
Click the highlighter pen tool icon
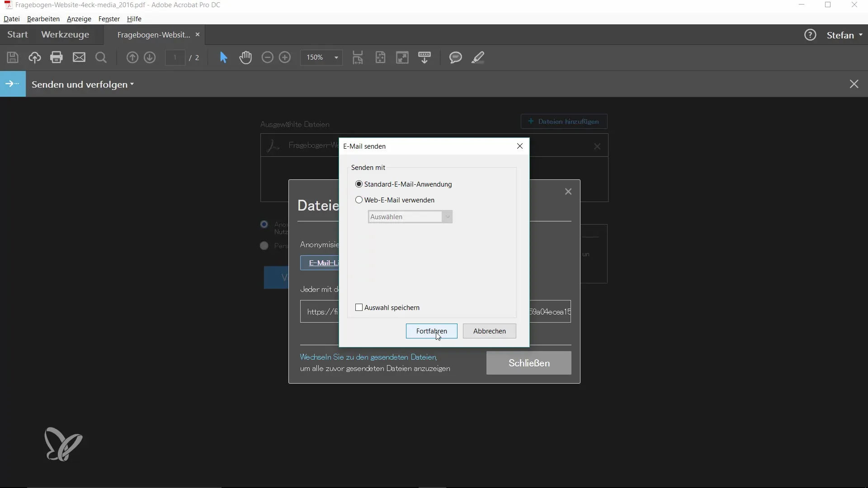(478, 57)
